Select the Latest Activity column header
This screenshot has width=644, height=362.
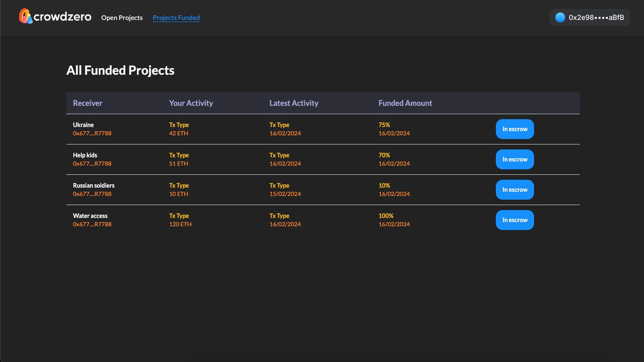click(x=294, y=103)
